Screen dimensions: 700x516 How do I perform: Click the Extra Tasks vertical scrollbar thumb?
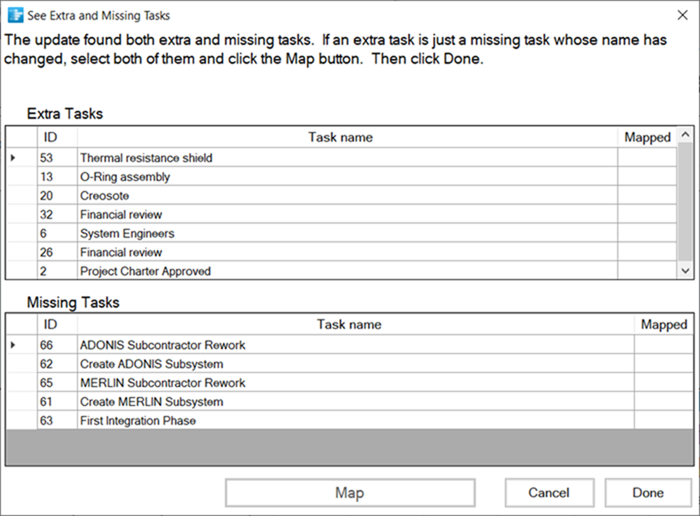tap(685, 202)
